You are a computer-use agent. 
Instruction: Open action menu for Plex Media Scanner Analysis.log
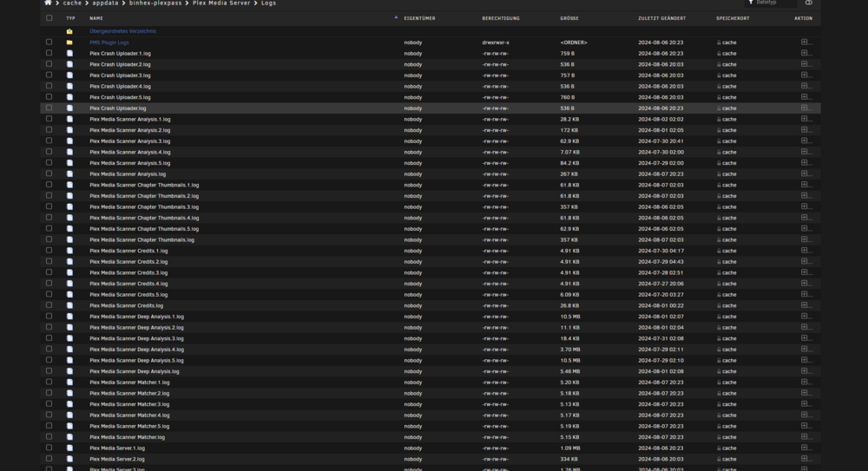pyautogui.click(x=806, y=173)
